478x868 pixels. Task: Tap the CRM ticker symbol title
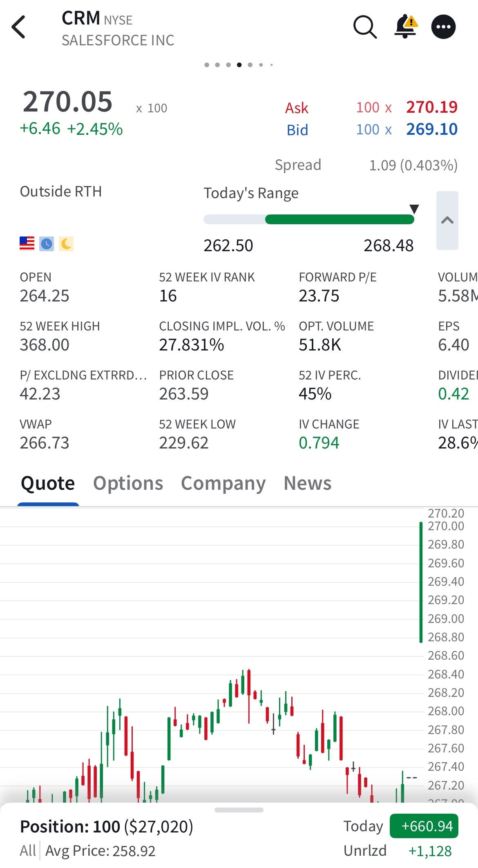(x=81, y=18)
